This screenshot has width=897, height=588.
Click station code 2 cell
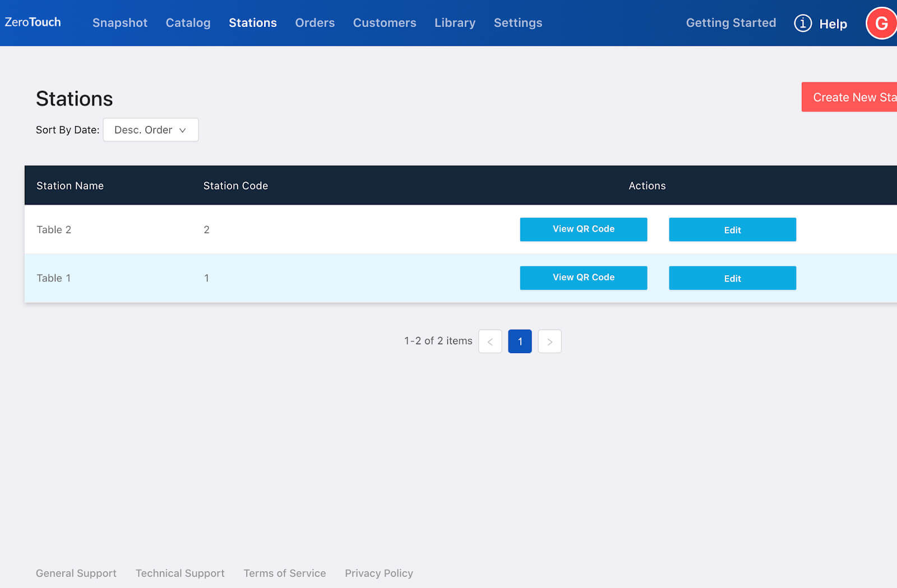coord(206,229)
